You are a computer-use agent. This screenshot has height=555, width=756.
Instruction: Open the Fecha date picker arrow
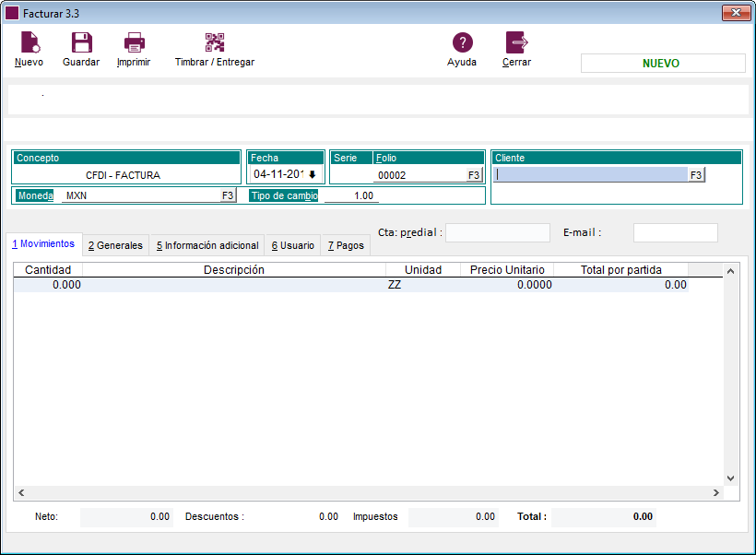pyautogui.click(x=312, y=174)
